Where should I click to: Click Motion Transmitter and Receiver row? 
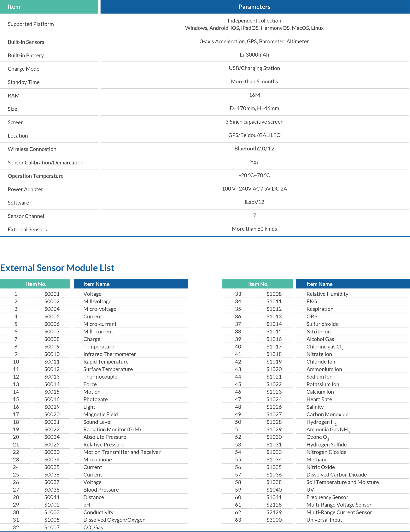click(122, 452)
